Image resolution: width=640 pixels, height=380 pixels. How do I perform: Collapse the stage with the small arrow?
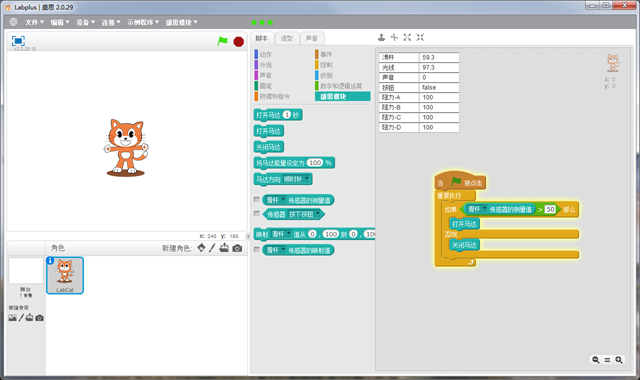point(248,236)
